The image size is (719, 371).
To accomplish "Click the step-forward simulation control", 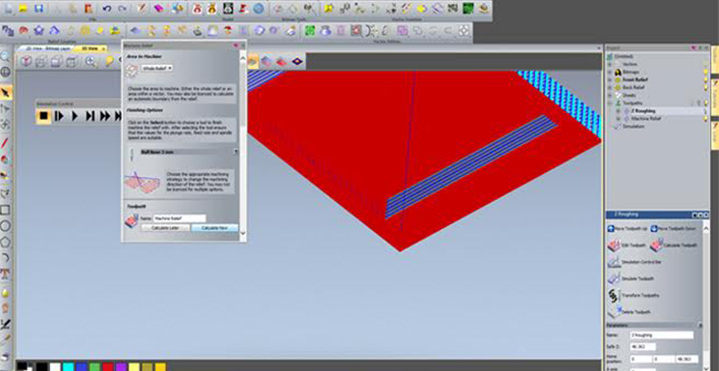I will coord(59,116).
